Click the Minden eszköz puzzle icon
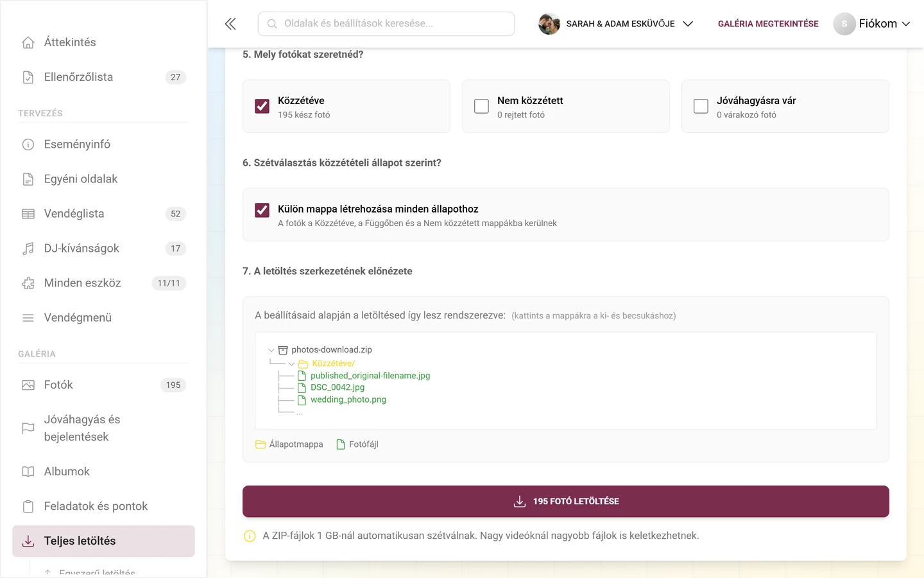Image resolution: width=924 pixels, height=578 pixels. pos(28,283)
